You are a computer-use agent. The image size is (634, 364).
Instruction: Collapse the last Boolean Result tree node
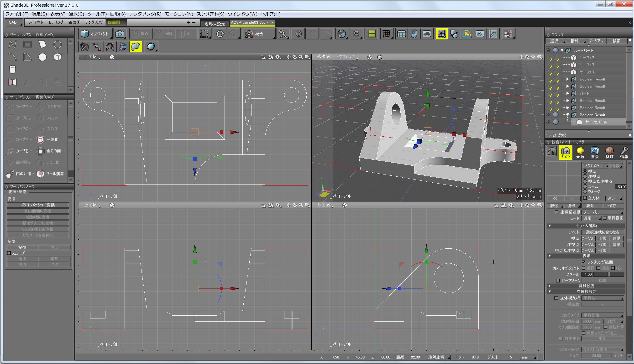(568, 115)
